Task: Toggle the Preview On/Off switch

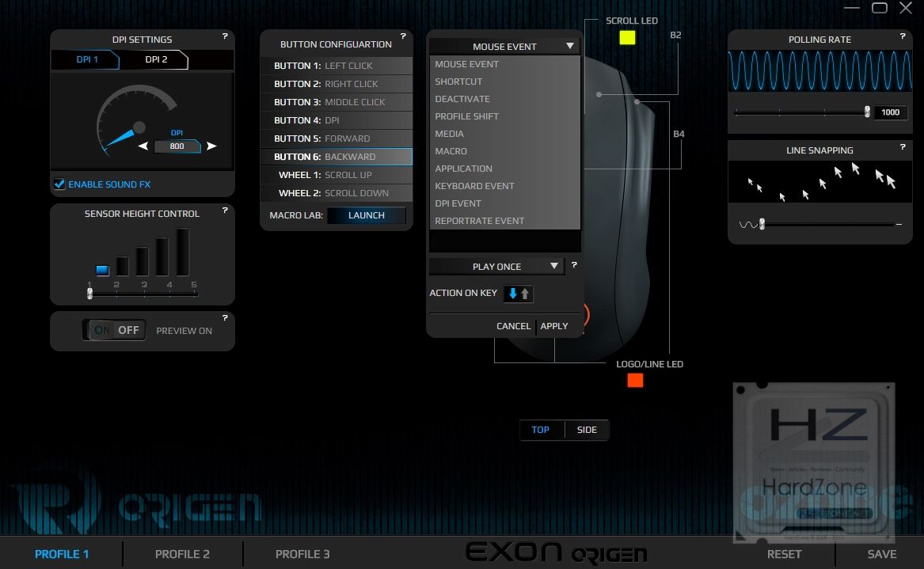Action: click(x=114, y=330)
